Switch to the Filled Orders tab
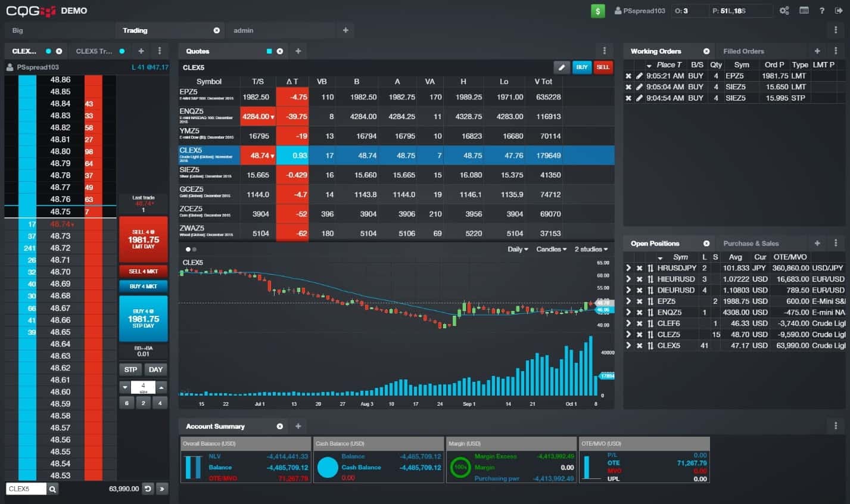The image size is (850, 504). coord(743,51)
